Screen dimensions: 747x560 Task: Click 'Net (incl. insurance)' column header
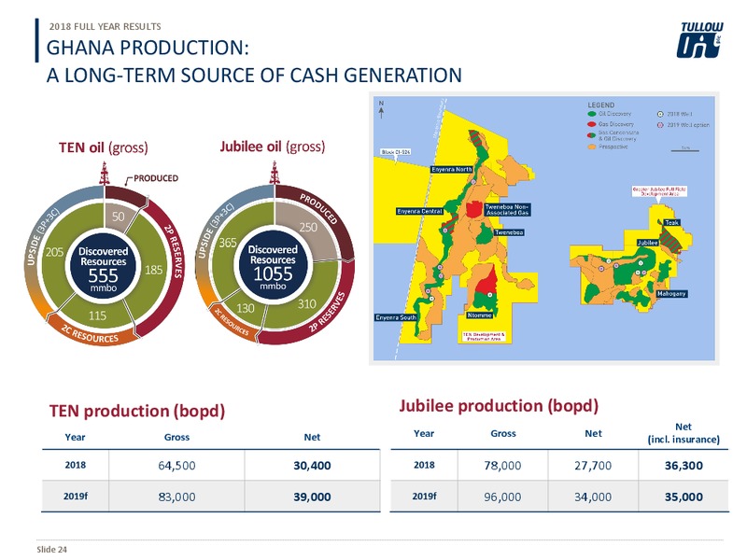tap(684, 433)
